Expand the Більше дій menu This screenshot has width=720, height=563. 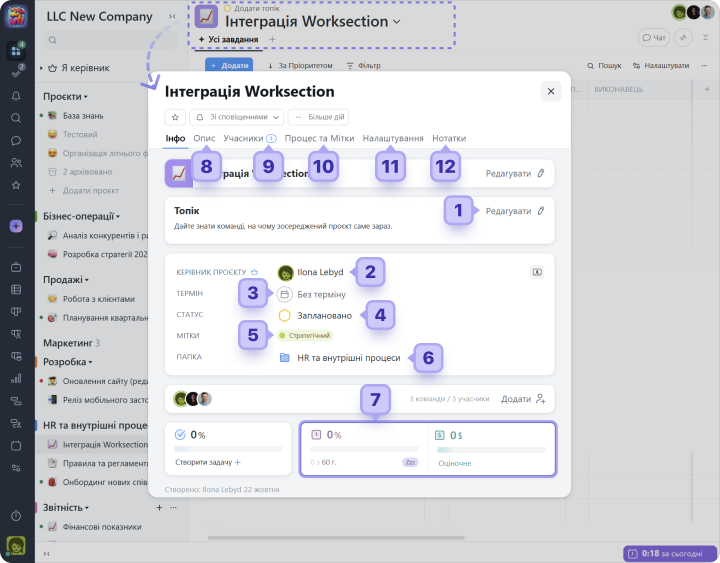click(319, 117)
